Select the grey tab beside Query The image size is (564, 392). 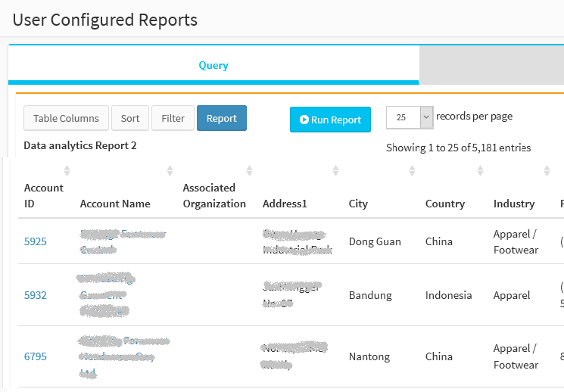point(491,65)
